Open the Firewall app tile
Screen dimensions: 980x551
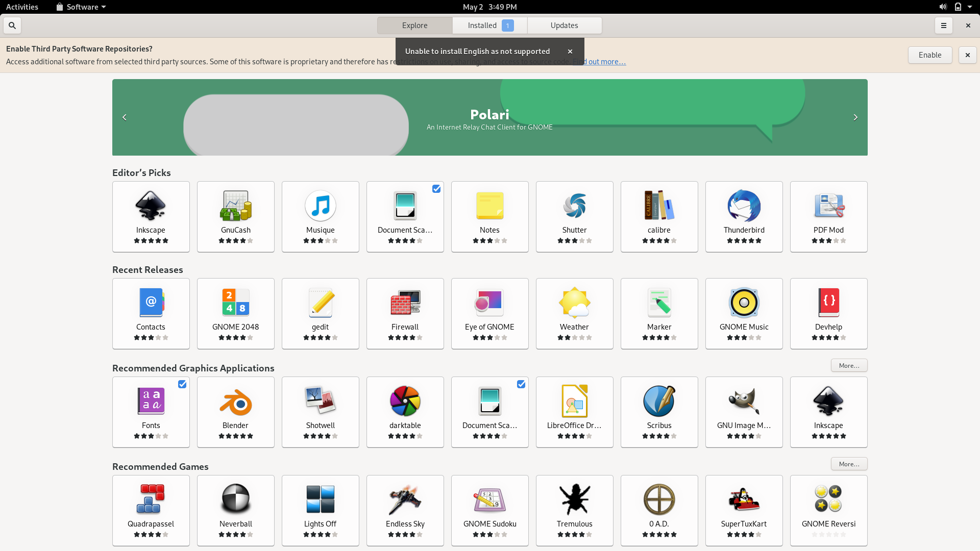coord(405,313)
